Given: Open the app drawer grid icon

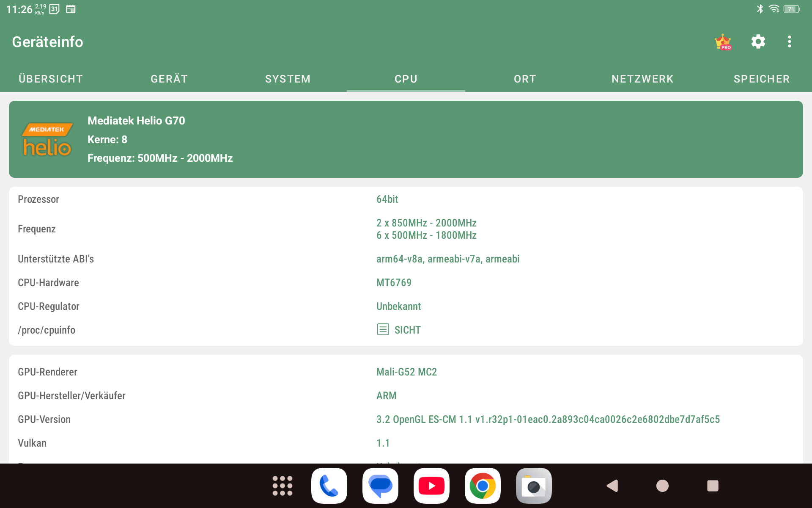Looking at the screenshot, I should (282, 486).
